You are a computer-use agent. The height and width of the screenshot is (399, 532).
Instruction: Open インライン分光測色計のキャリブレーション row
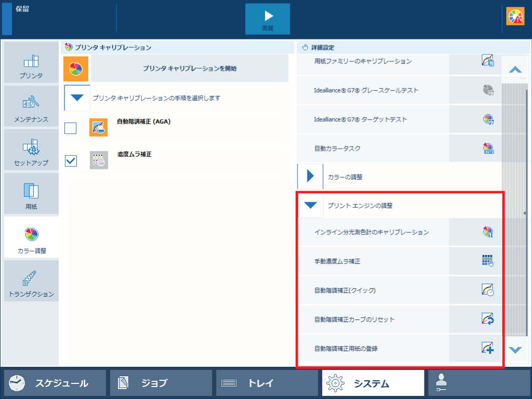tap(400, 232)
